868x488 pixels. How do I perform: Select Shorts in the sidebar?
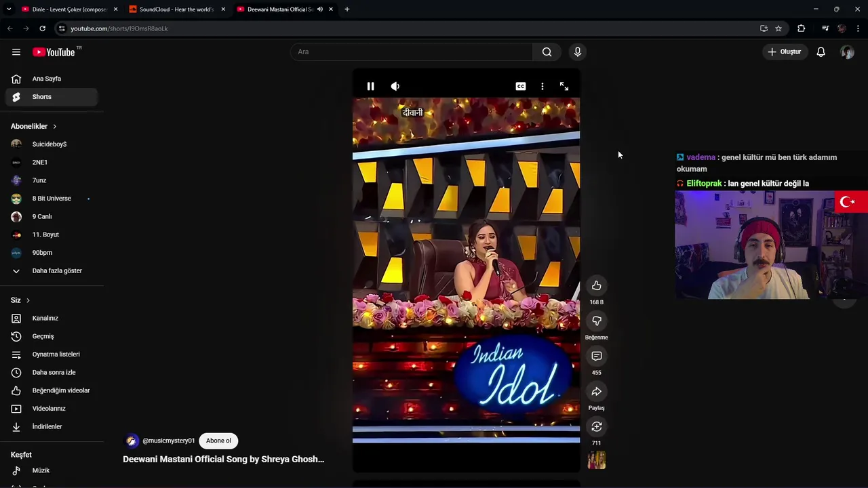pyautogui.click(x=52, y=97)
